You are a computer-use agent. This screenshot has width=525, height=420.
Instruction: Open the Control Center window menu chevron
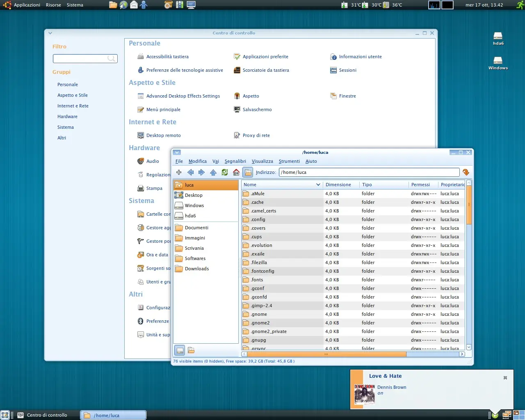click(50, 33)
